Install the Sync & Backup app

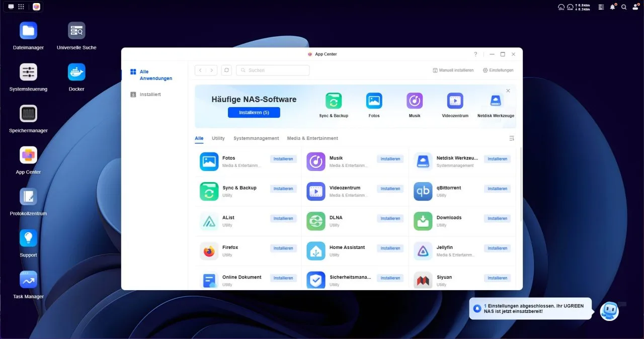(x=283, y=189)
